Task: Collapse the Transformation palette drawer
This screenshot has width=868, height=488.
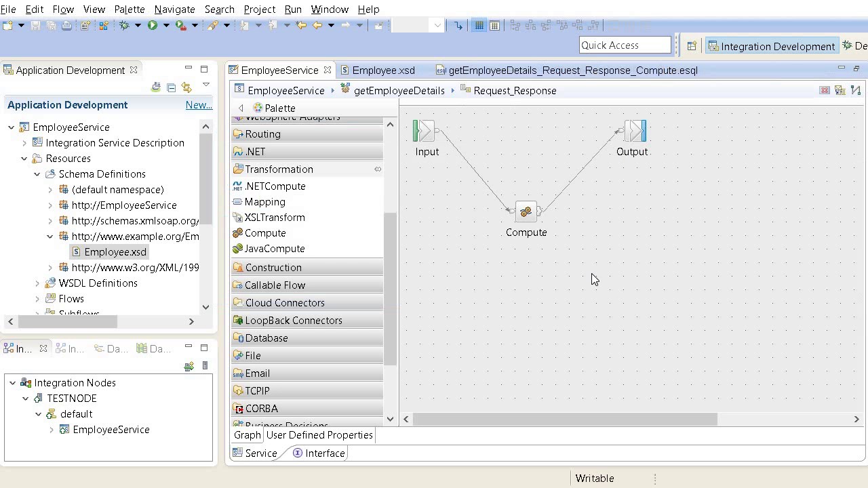Action: point(307,169)
